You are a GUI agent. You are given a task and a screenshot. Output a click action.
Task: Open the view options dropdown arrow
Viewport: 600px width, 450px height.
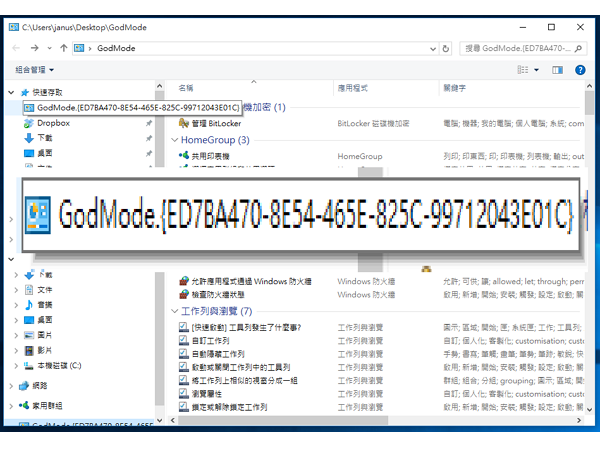[x=536, y=70]
